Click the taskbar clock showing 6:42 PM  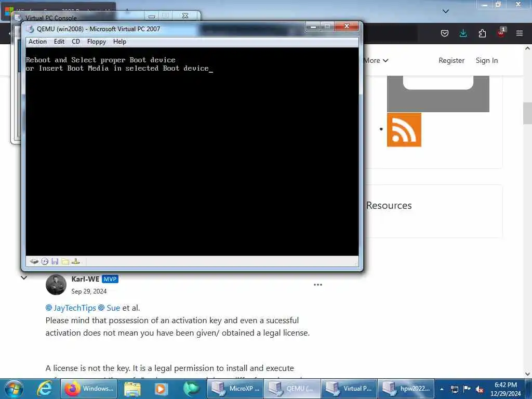[506, 389]
